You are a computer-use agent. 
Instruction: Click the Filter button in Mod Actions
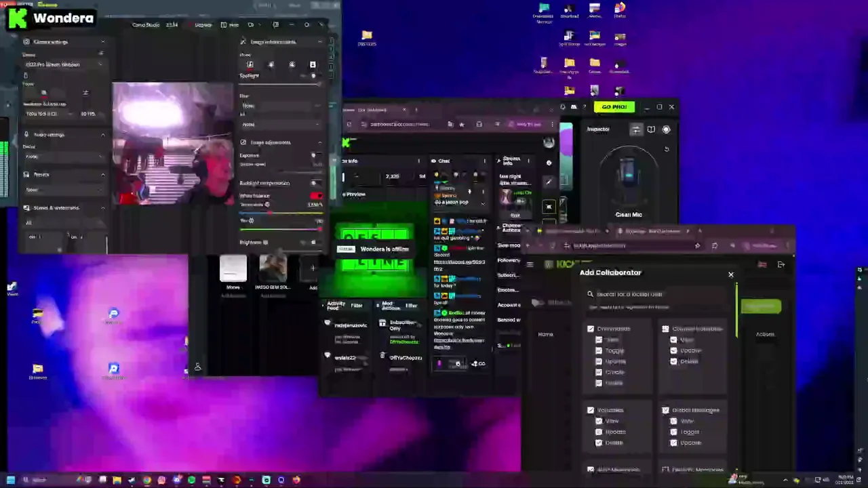(x=411, y=306)
